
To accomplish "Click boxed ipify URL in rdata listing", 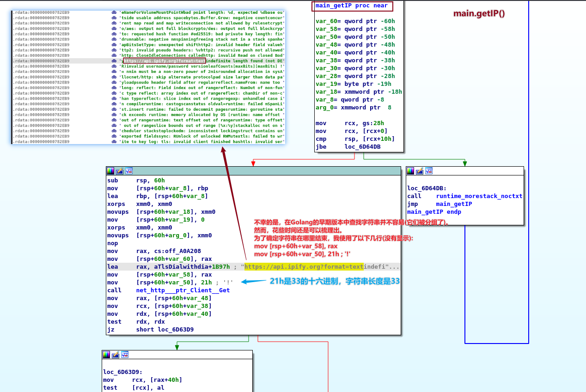I will 164,61.
